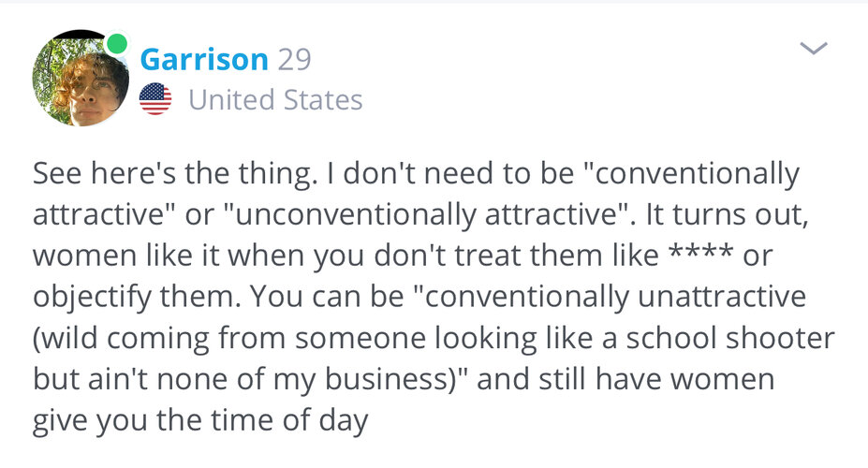This screenshot has height=468, width=868.
Task: Click "give you the time of day" line
Action: [x=200, y=421]
